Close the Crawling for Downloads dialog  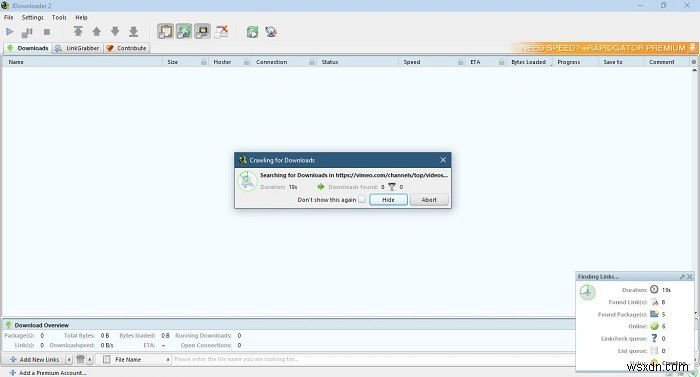443,160
